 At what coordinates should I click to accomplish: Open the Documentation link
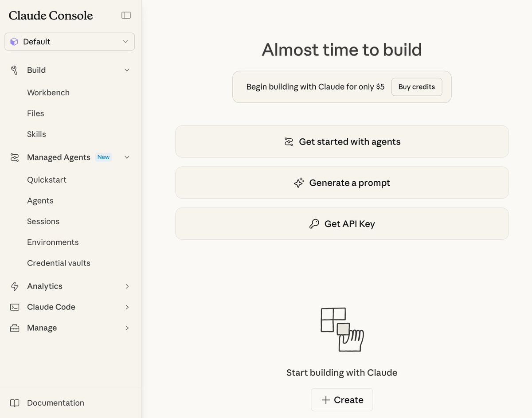[55, 403]
